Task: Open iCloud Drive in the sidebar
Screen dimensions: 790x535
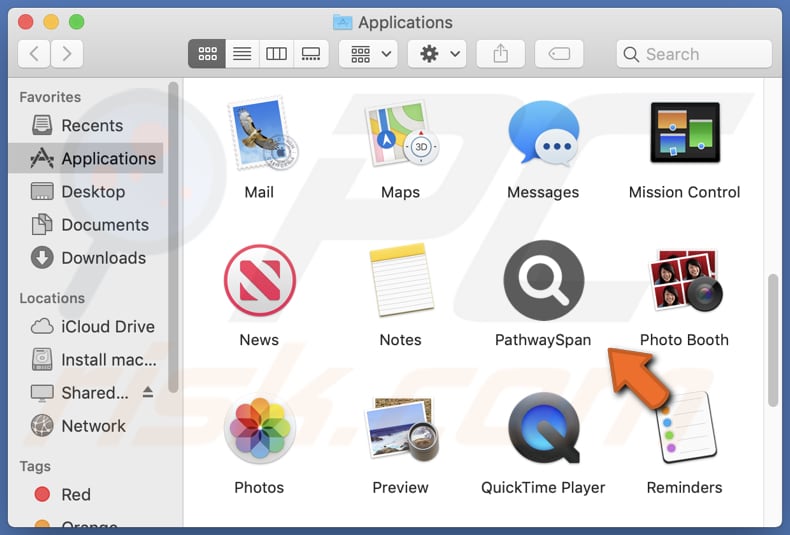Action: click(x=86, y=326)
